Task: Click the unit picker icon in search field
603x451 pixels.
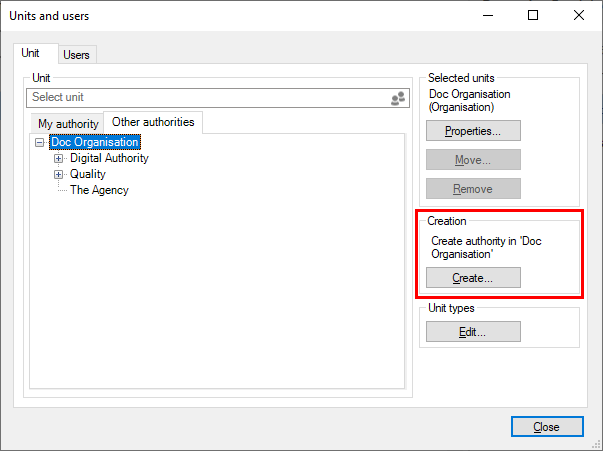Action: click(x=397, y=98)
